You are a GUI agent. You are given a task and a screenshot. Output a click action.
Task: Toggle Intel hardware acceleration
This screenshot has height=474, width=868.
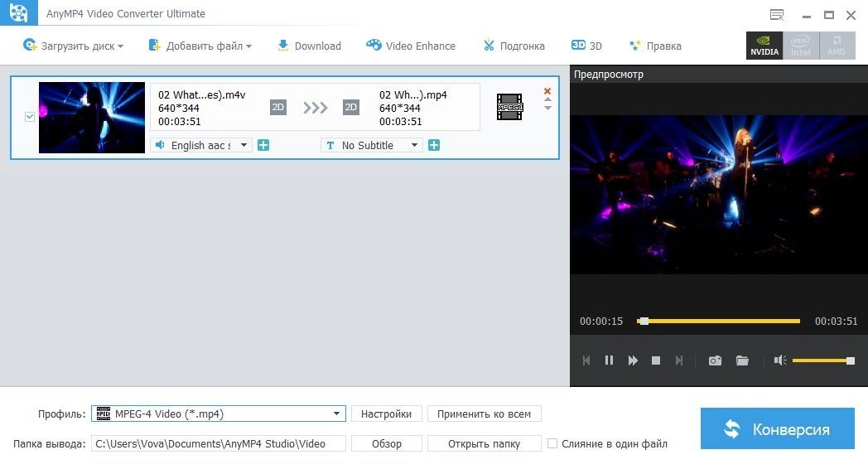click(x=800, y=46)
